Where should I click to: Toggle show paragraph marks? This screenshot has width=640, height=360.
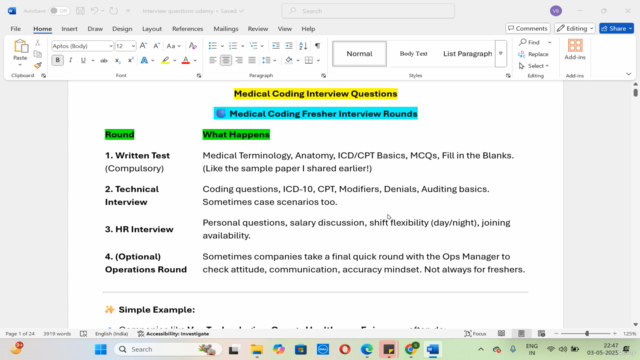click(x=318, y=46)
